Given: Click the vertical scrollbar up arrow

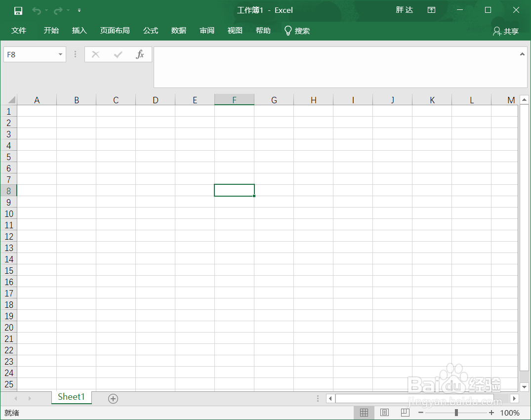Looking at the screenshot, I should (x=524, y=100).
